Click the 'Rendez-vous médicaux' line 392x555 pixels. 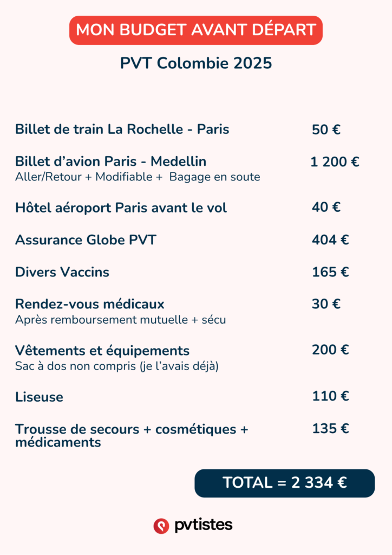click(90, 304)
